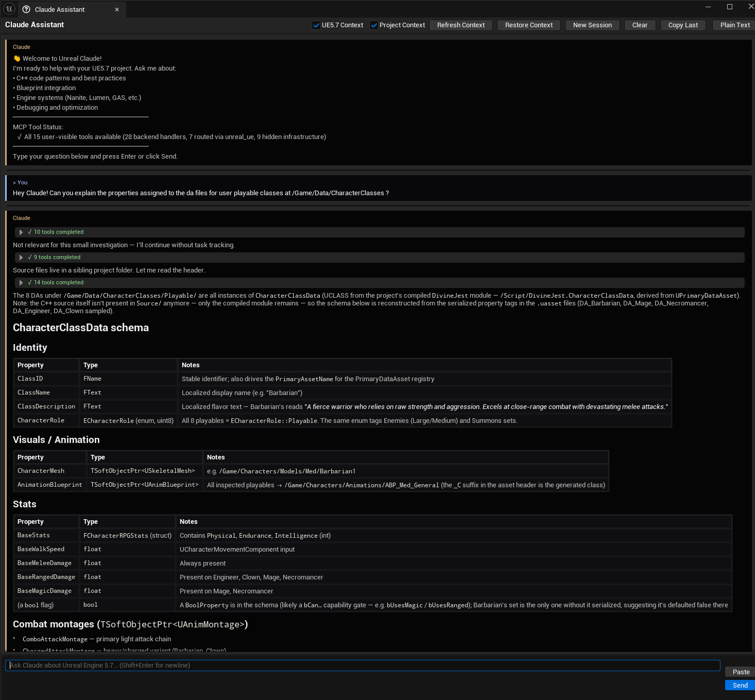Click the ClassName property cell
The image size is (755, 700).
click(x=46, y=393)
